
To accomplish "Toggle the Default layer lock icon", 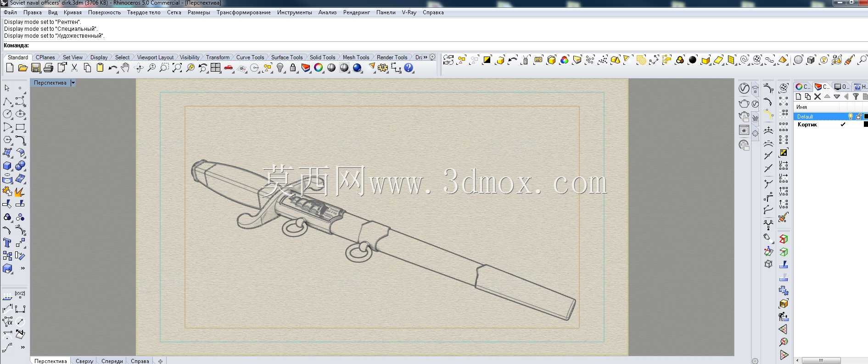I will [858, 117].
